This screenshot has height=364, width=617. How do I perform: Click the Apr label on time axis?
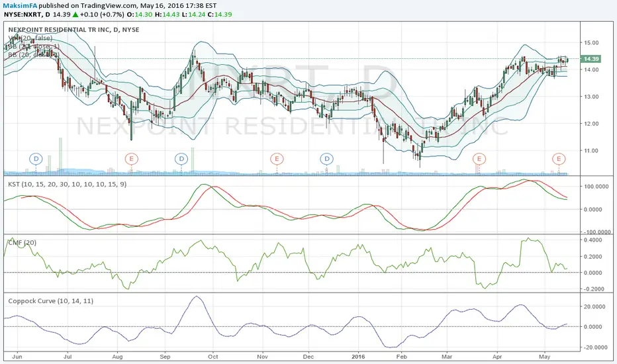[497, 357]
